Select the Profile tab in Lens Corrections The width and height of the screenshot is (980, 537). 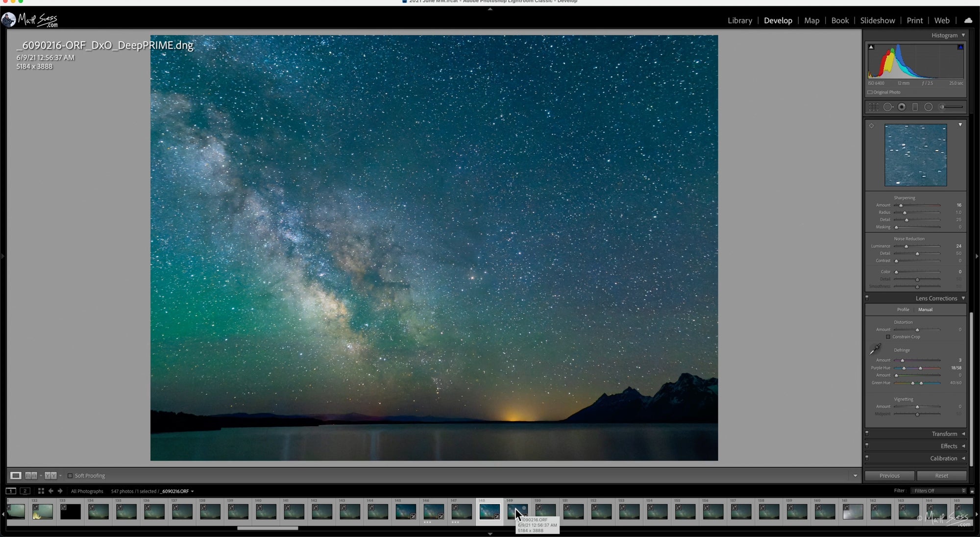click(903, 310)
